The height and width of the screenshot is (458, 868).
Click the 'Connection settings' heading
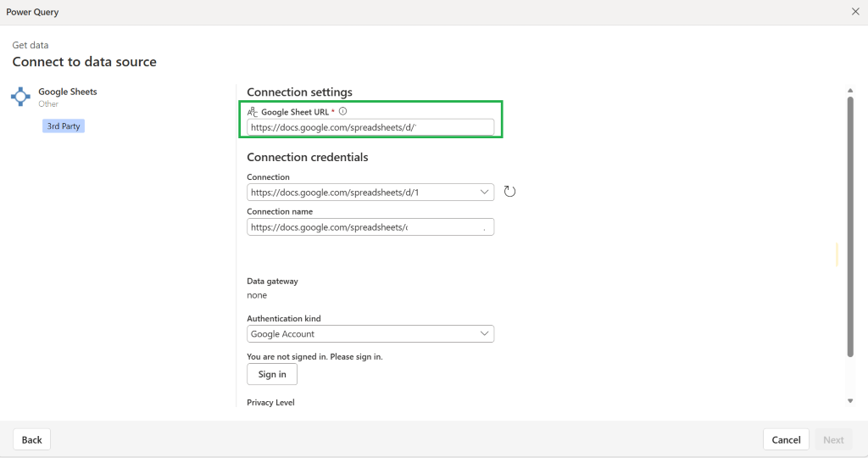point(299,92)
